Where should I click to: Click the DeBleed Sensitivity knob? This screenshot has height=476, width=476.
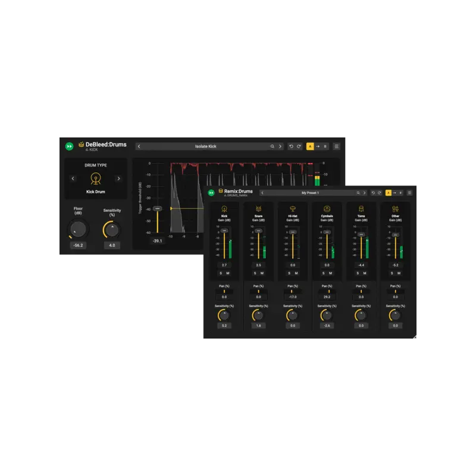click(x=112, y=230)
